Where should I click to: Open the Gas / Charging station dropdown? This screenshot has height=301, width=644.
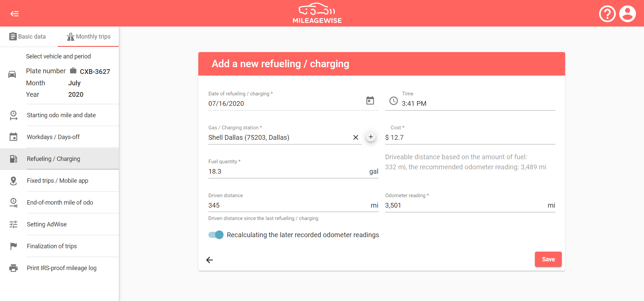pos(279,137)
